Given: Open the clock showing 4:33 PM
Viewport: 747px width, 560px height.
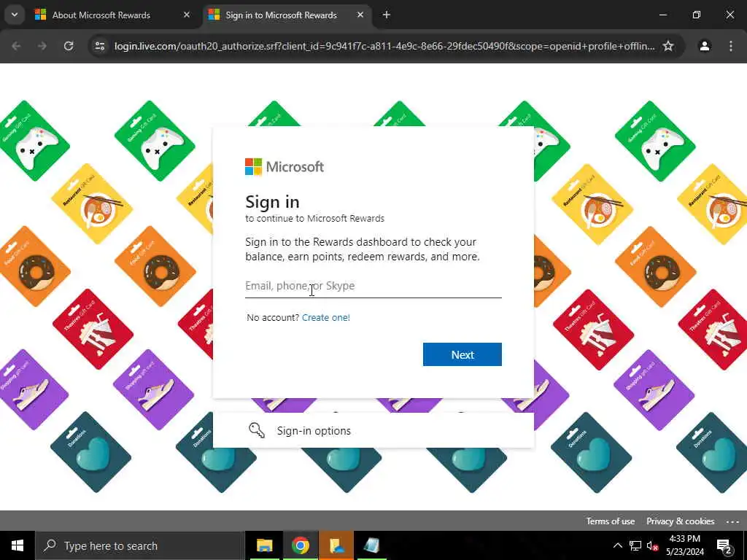Looking at the screenshot, I should [684, 545].
